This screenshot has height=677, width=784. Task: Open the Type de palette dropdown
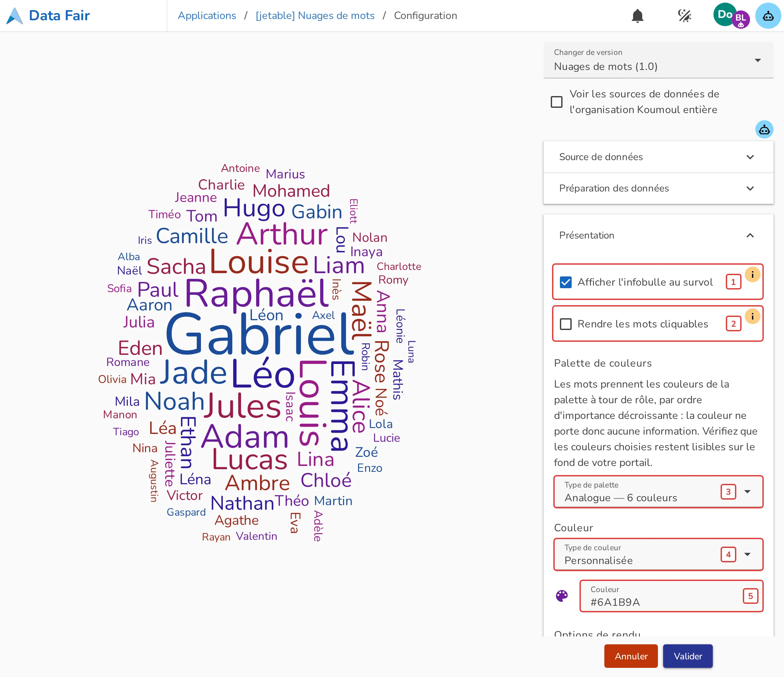point(658,491)
